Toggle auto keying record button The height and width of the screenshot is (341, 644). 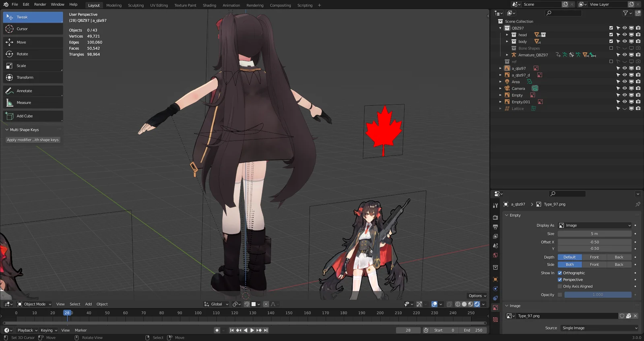pyautogui.click(x=217, y=330)
